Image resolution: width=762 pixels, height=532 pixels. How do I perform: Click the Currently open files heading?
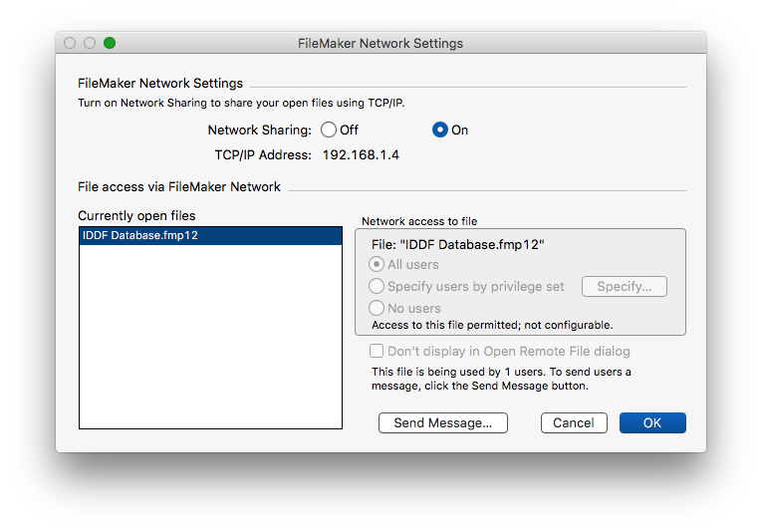(136, 216)
